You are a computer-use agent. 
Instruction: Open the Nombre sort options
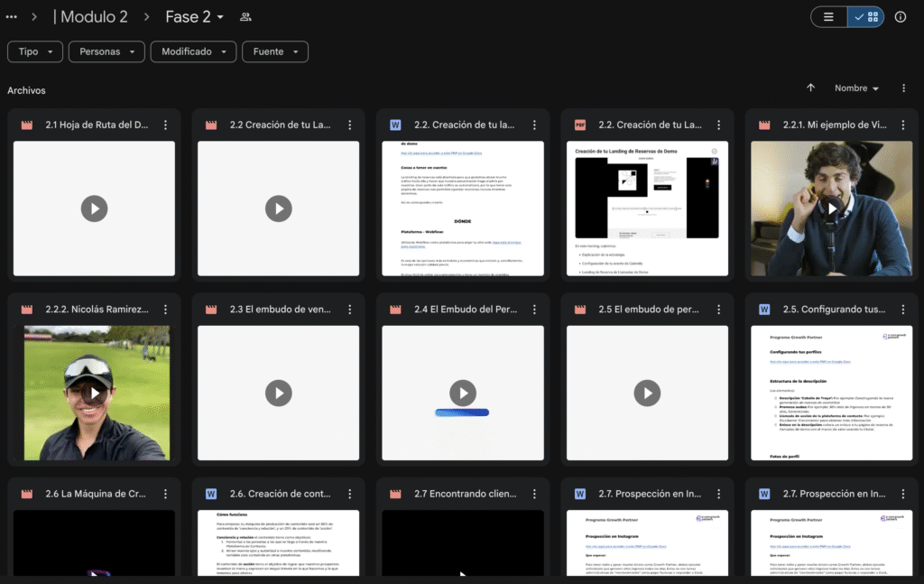coord(856,88)
